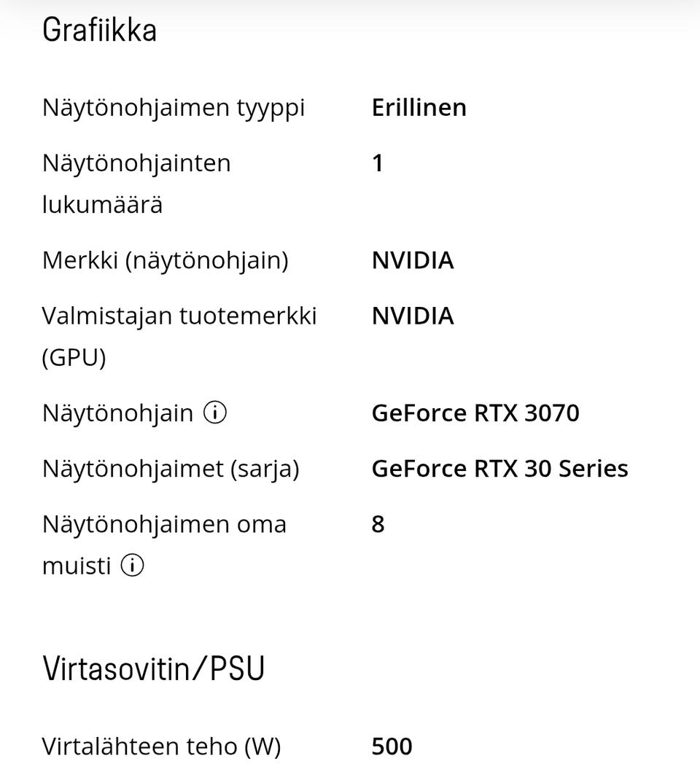The width and height of the screenshot is (700, 772).
Task: Click the Näytönohjaimet (sarja) label
Action: pos(171,468)
